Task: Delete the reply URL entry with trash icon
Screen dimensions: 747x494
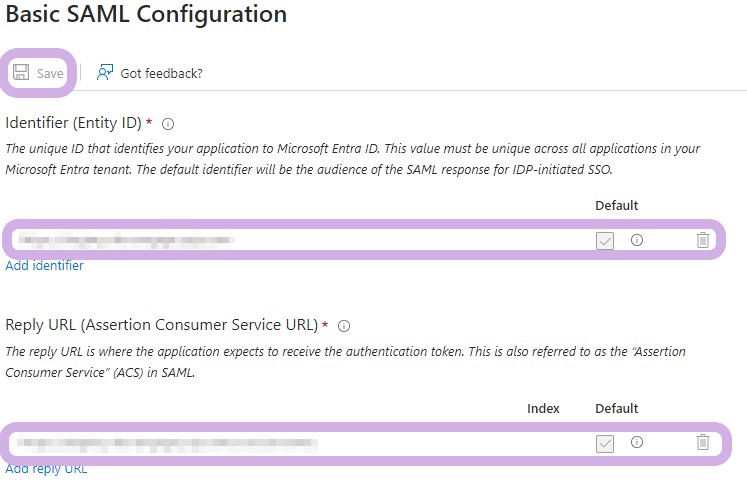Action: point(703,442)
